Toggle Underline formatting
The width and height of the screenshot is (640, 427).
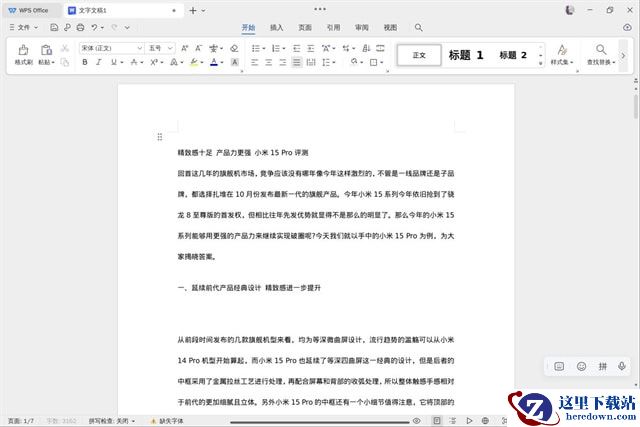113,62
